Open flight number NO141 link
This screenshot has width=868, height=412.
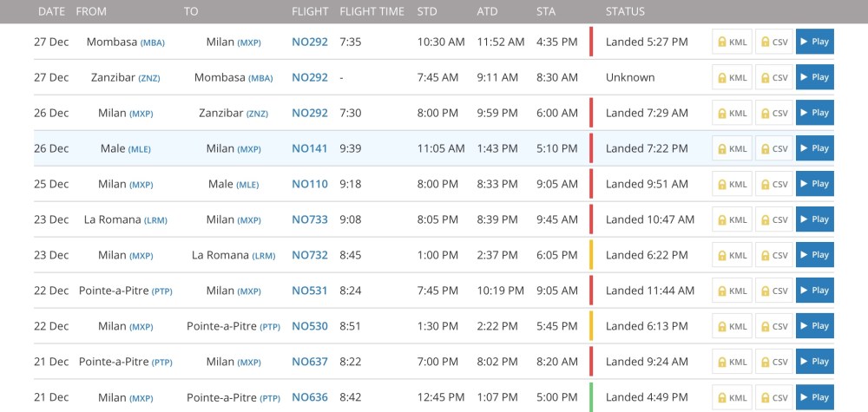(x=310, y=148)
